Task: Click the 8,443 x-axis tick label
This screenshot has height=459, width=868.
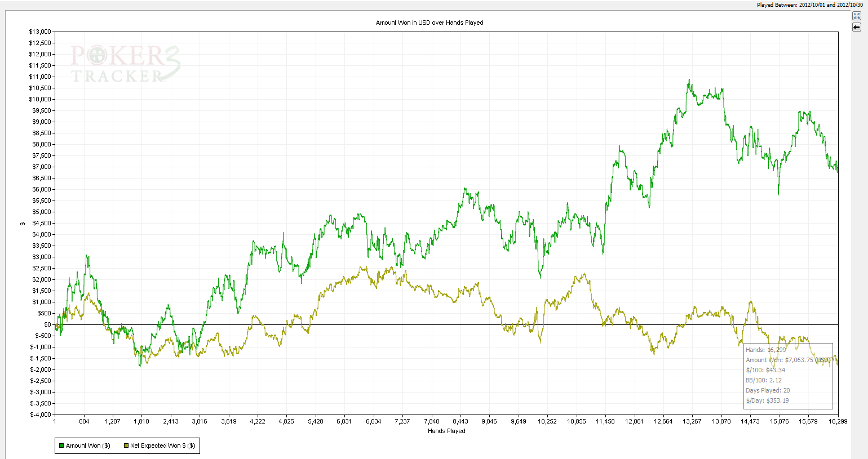Action: pyautogui.click(x=460, y=421)
